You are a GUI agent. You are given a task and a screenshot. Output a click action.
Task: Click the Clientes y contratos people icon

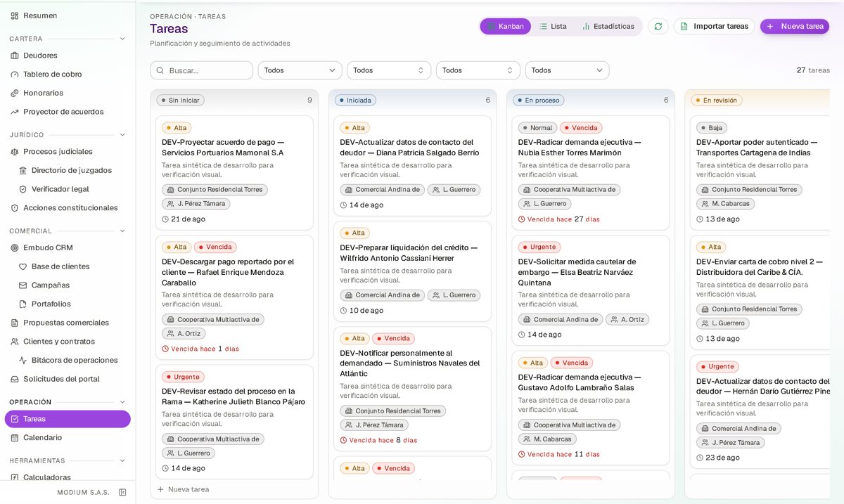[15, 342]
